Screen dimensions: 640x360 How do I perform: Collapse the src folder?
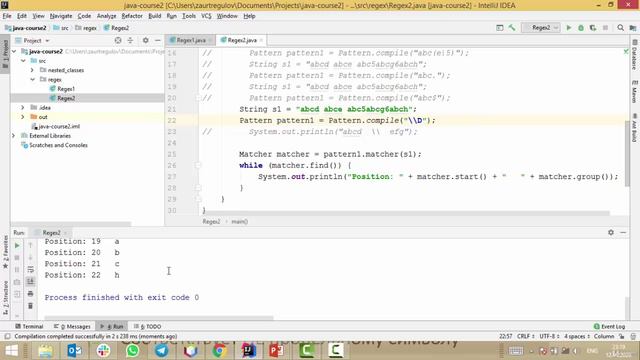[x=23, y=61]
